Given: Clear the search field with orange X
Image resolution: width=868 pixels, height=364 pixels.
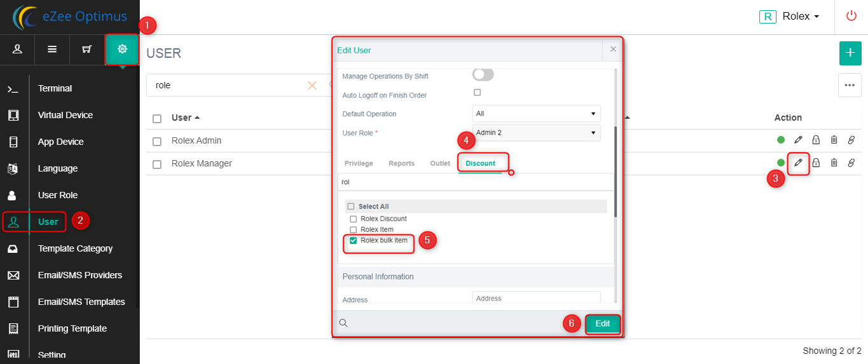Looking at the screenshot, I should coord(312,85).
